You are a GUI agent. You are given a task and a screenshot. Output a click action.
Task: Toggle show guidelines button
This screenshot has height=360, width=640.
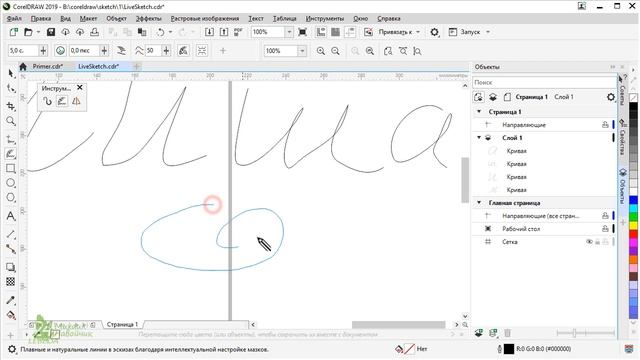point(350,32)
